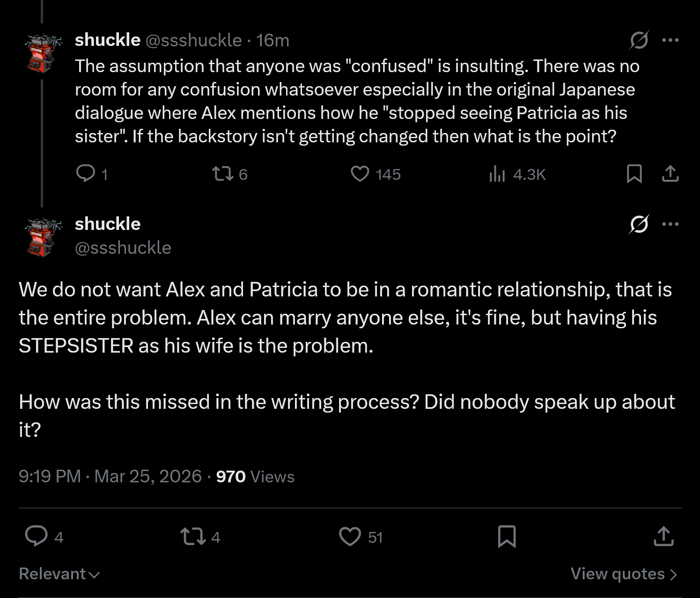Open more options on first tweet

tap(670, 40)
